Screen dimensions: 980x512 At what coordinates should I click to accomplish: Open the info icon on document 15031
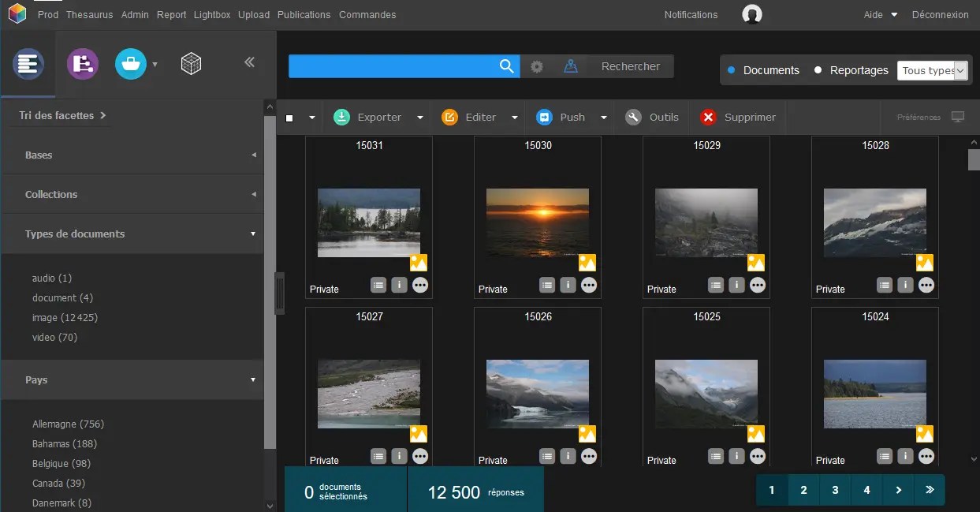(x=399, y=285)
